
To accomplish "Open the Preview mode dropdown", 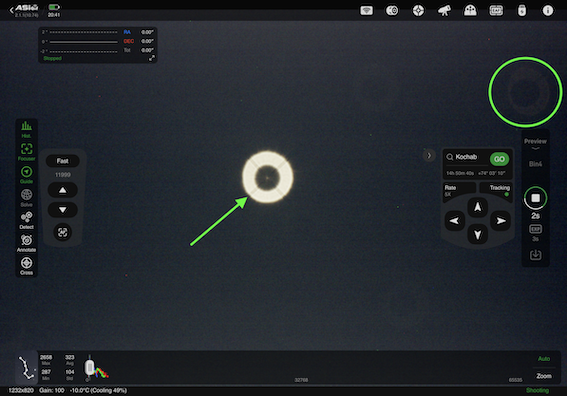I will point(536,144).
